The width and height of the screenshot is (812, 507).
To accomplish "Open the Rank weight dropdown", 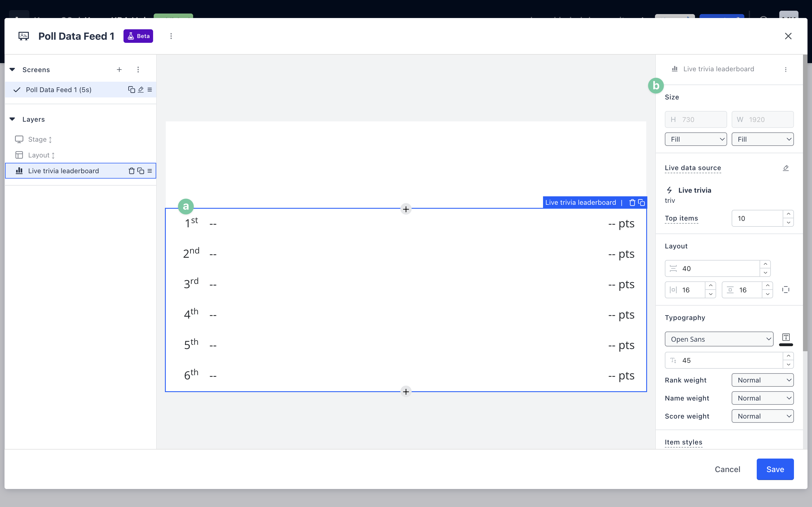I will [x=762, y=380].
